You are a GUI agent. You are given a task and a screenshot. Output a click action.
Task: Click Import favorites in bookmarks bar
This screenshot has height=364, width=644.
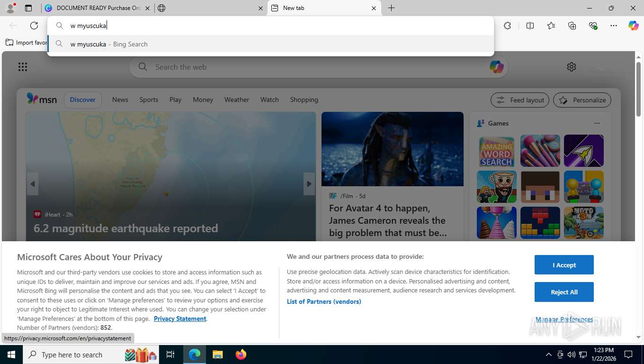click(x=27, y=43)
